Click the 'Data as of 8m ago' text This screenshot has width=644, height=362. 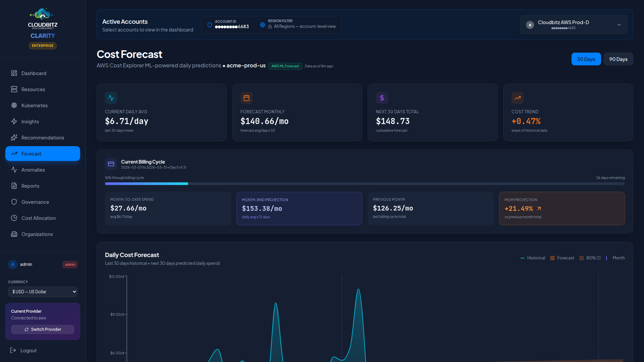(x=319, y=66)
